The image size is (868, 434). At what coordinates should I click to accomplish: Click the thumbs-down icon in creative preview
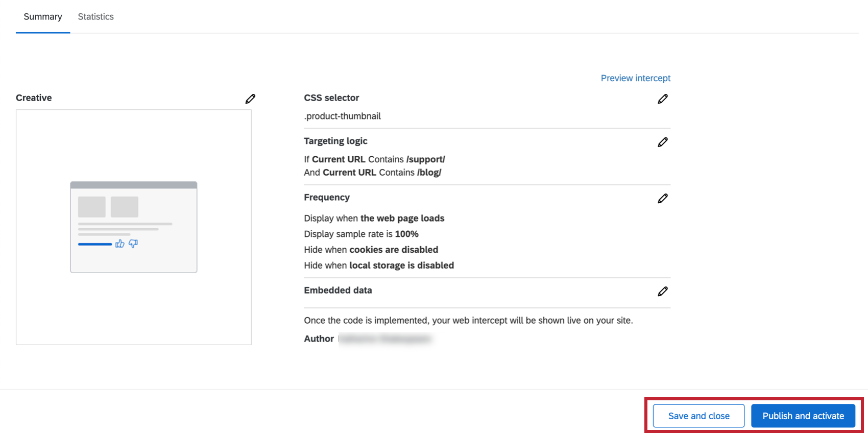[133, 244]
